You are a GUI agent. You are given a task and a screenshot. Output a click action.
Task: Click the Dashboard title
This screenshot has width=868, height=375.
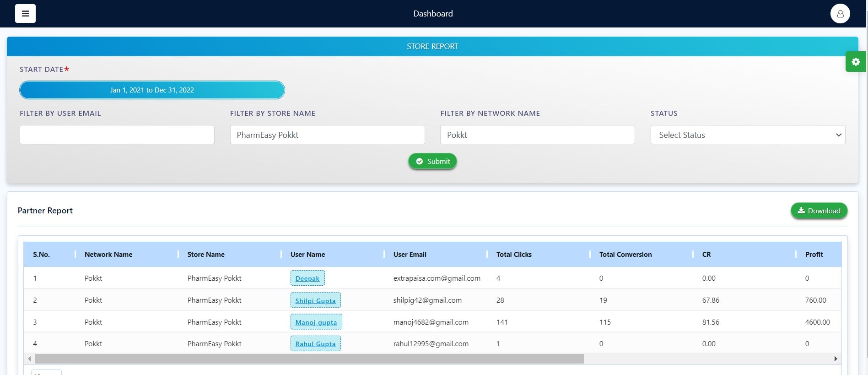pyautogui.click(x=433, y=14)
